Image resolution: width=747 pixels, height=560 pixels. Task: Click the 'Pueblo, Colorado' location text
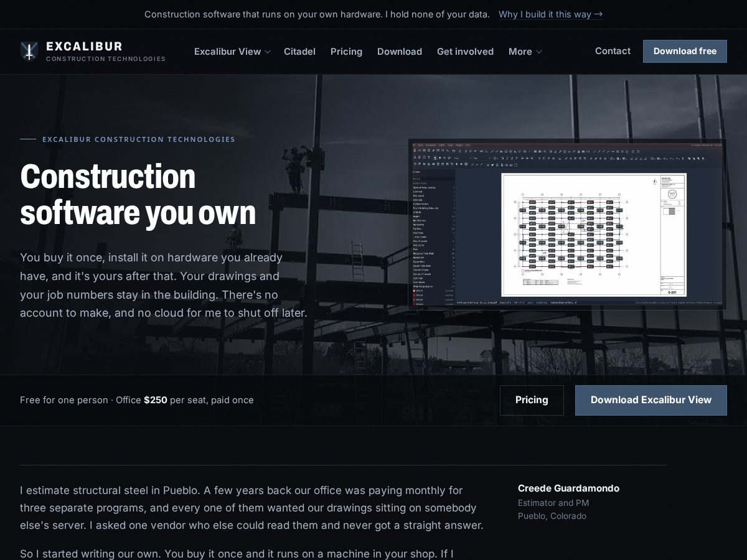click(552, 516)
